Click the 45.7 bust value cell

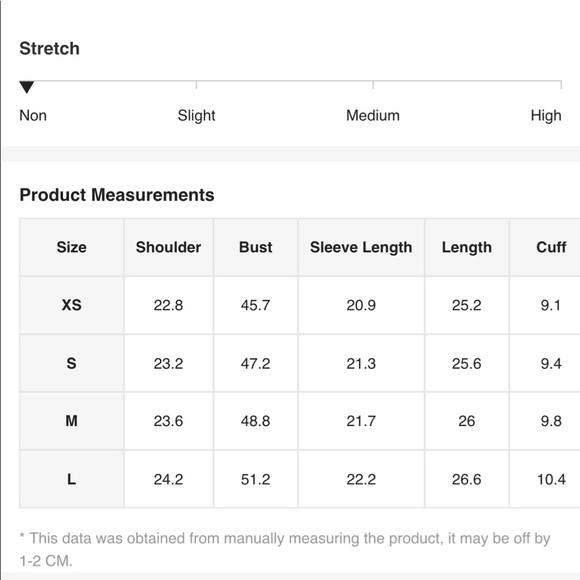pyautogui.click(x=256, y=305)
